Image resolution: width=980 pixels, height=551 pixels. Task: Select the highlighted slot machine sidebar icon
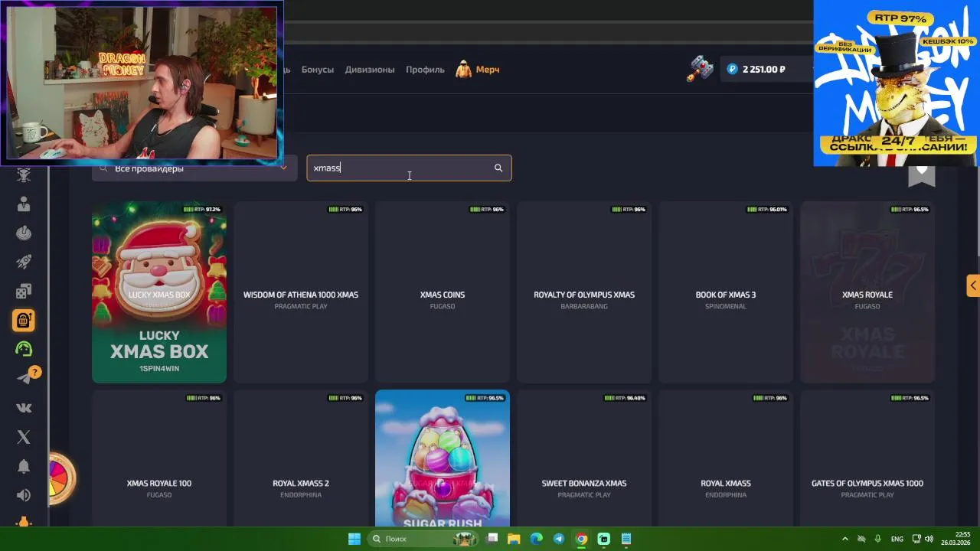point(24,320)
